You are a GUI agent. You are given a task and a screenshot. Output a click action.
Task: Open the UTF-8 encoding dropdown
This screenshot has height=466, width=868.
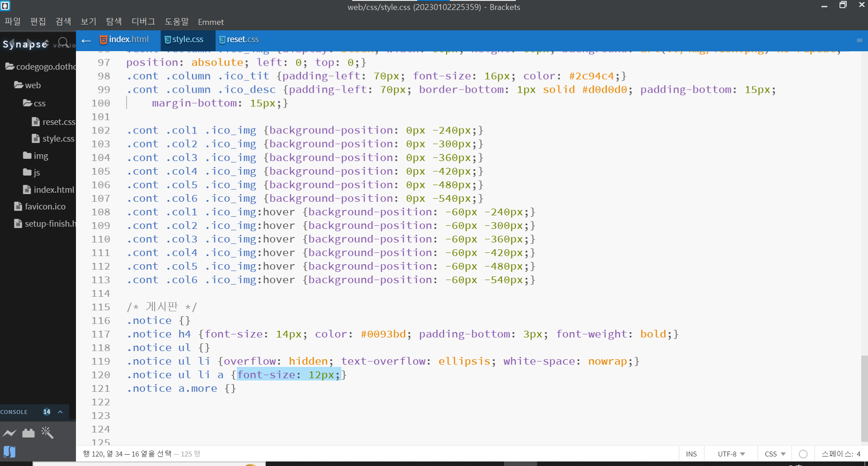click(x=731, y=454)
